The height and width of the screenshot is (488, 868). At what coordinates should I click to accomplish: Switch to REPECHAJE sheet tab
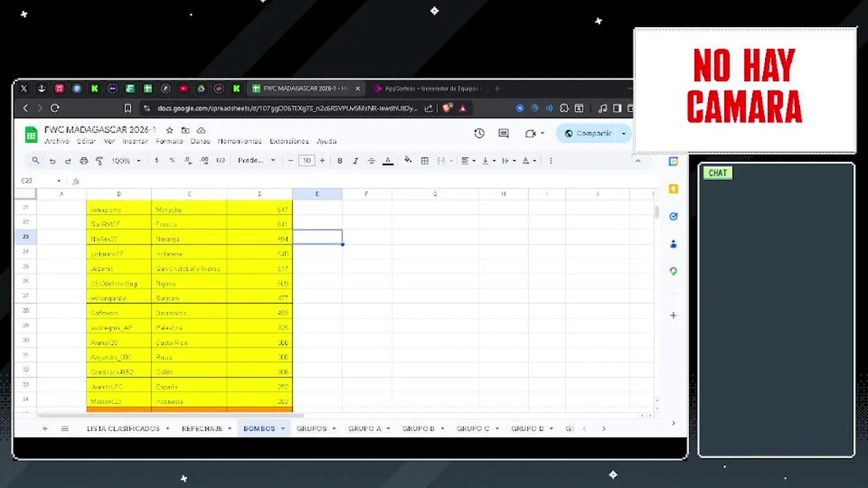(x=202, y=428)
